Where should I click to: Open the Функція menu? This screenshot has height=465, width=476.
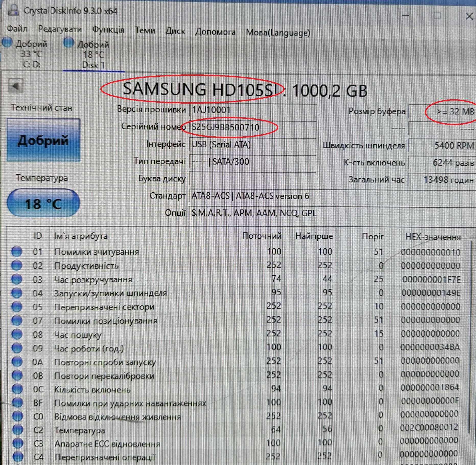pyautogui.click(x=108, y=30)
